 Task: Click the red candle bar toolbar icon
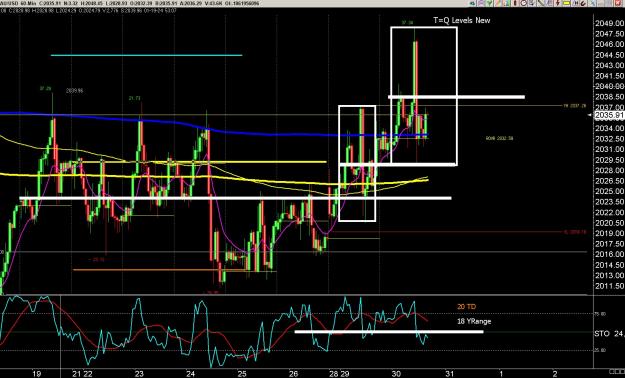tap(515, 3)
